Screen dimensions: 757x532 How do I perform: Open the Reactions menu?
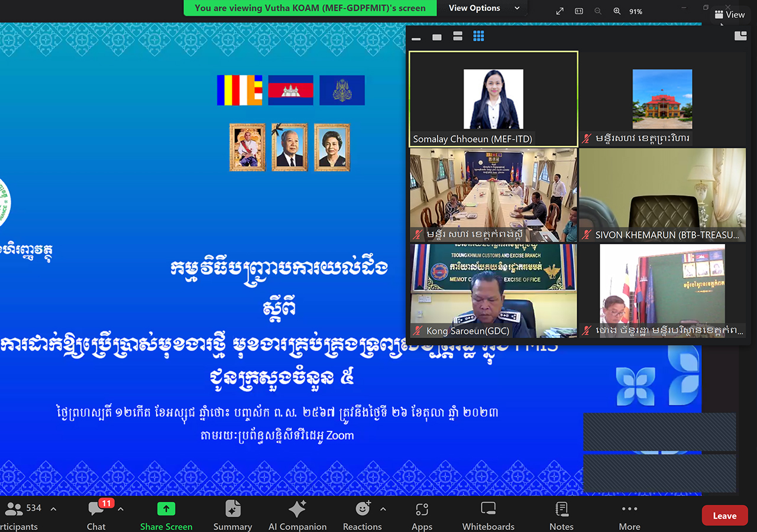pyautogui.click(x=363, y=515)
